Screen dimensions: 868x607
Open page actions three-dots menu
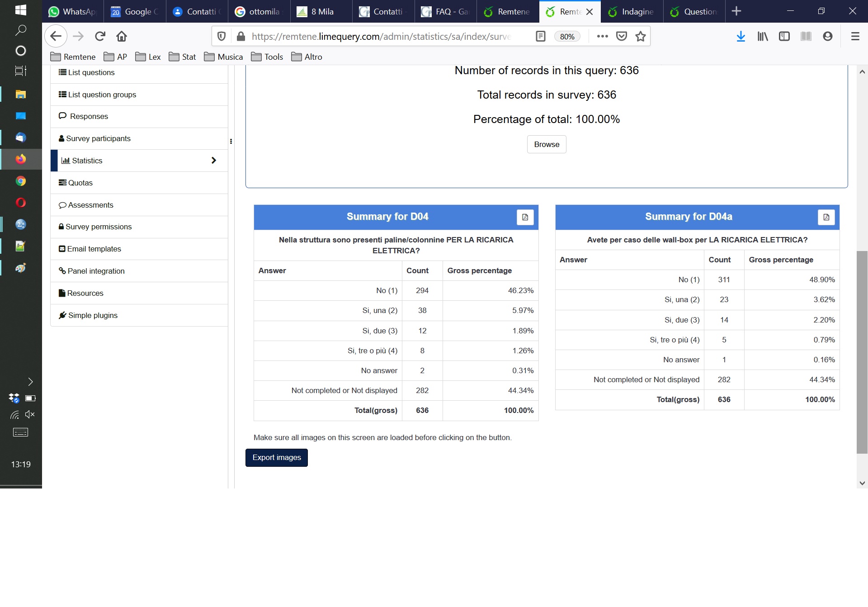[x=602, y=36]
